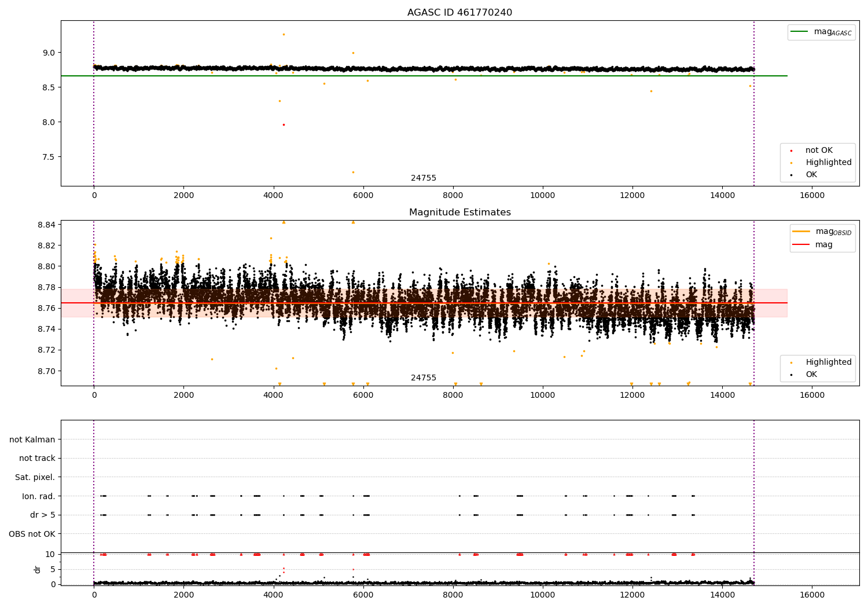The height and width of the screenshot is (608, 868).
Task: Click the '8.84' y-axis tick label
Action: [x=46, y=225]
